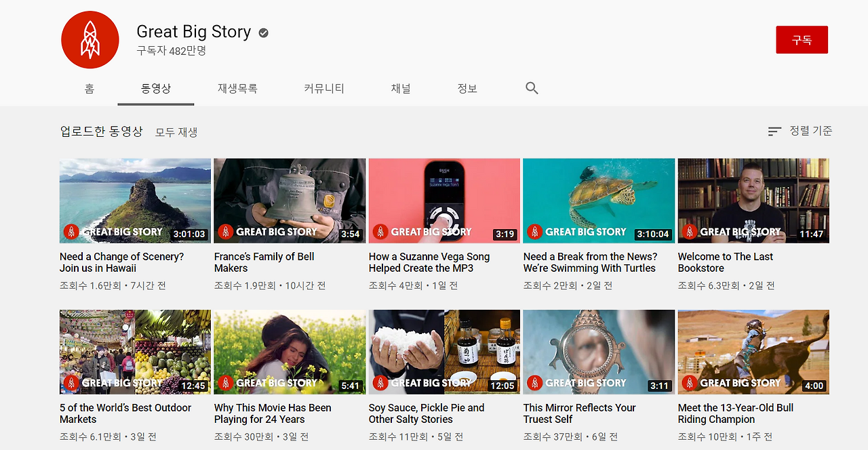
Task: Open the yellow field movie thumbnail
Action: [290, 352]
